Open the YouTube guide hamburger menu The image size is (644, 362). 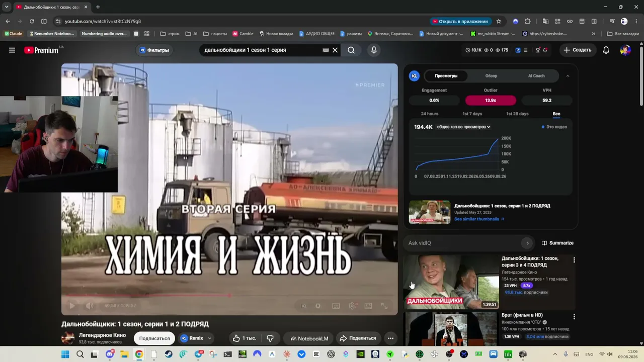(x=12, y=50)
